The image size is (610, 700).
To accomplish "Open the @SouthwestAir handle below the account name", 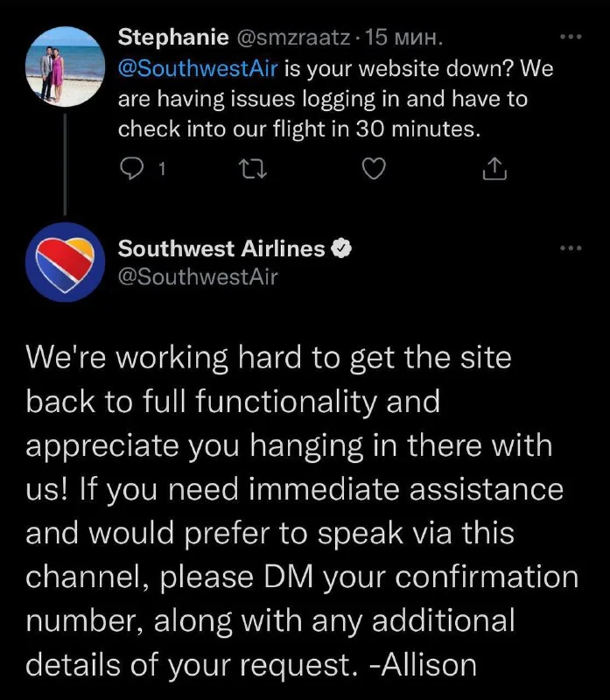I will tap(197, 277).
